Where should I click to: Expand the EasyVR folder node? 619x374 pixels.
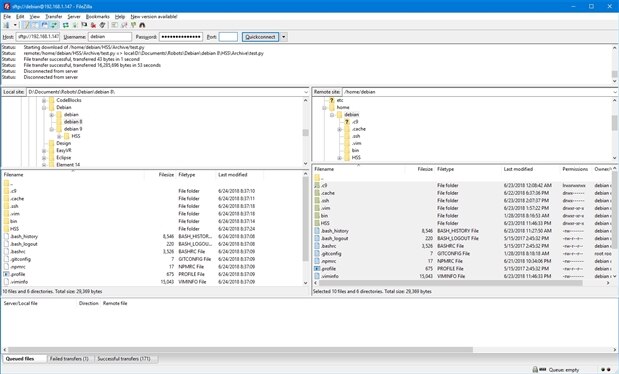click(44, 150)
